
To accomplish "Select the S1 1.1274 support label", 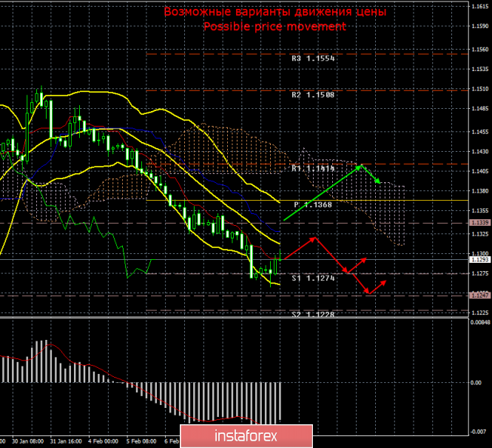I will point(313,278).
